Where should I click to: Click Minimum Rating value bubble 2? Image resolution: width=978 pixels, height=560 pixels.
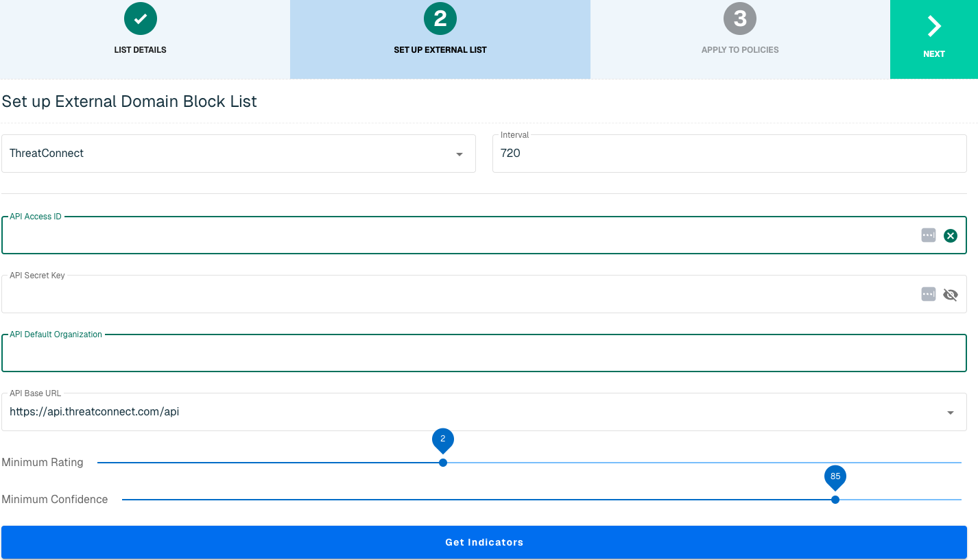443,439
